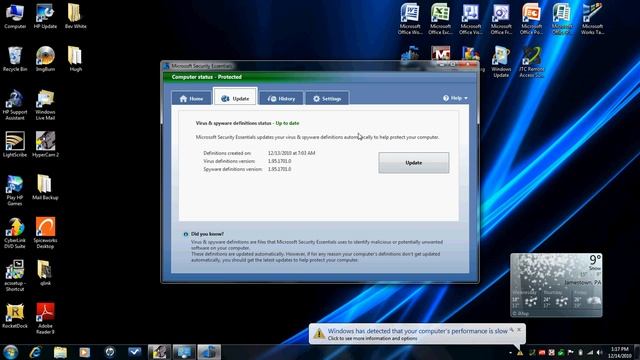Click the HP taskbar icon

point(109,352)
